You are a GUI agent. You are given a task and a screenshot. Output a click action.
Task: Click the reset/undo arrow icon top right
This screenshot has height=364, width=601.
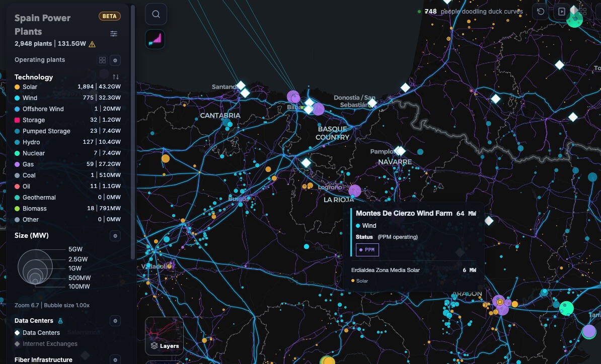[541, 12]
